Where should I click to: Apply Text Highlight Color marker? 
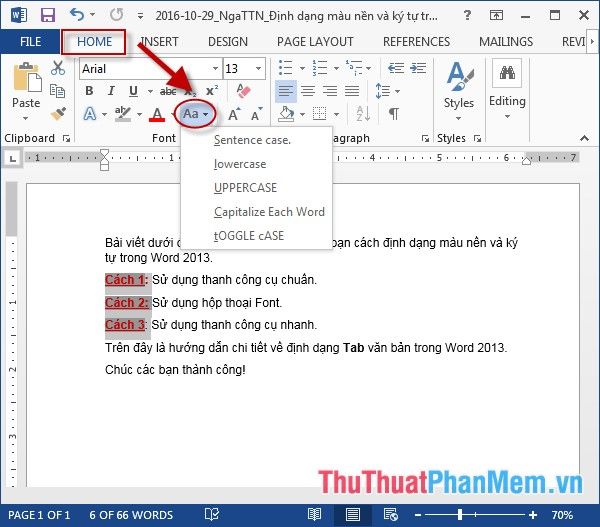click(x=123, y=114)
